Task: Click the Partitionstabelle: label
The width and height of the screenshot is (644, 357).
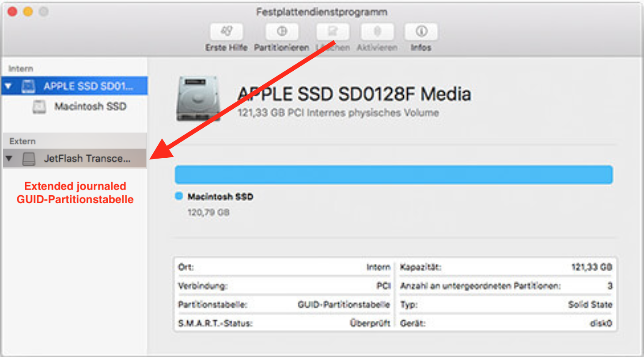Action: (x=213, y=304)
